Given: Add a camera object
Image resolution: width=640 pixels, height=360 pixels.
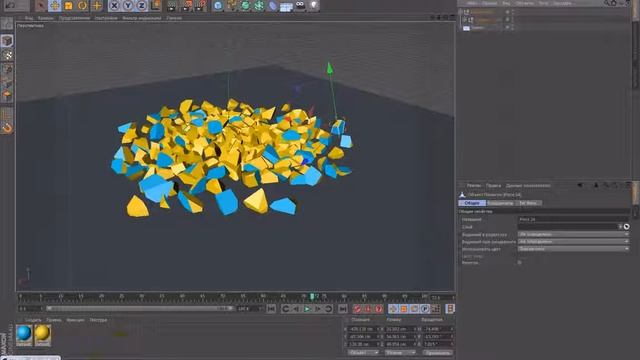Looking at the screenshot, I should click(x=300, y=5).
